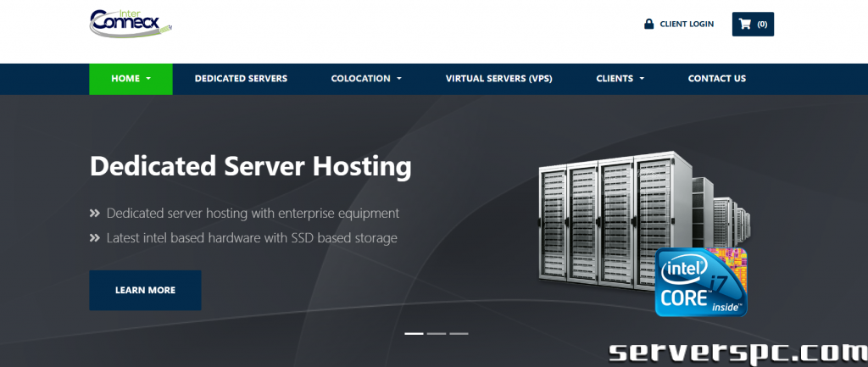Viewport: 868px width, 367px height.
Task: Select the first carousel slide indicator
Action: click(414, 333)
